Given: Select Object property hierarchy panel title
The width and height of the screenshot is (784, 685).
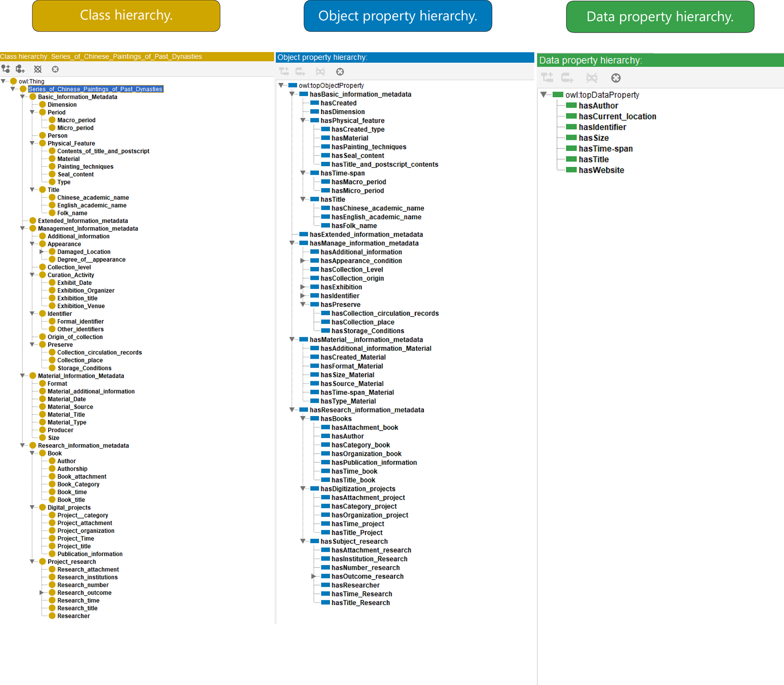Looking at the screenshot, I should click(322, 57).
